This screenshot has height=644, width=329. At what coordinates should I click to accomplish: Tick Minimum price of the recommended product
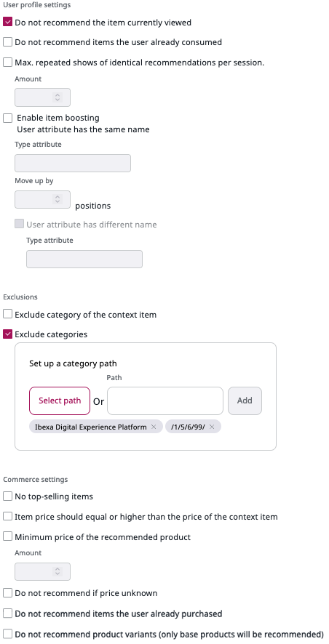(7, 536)
